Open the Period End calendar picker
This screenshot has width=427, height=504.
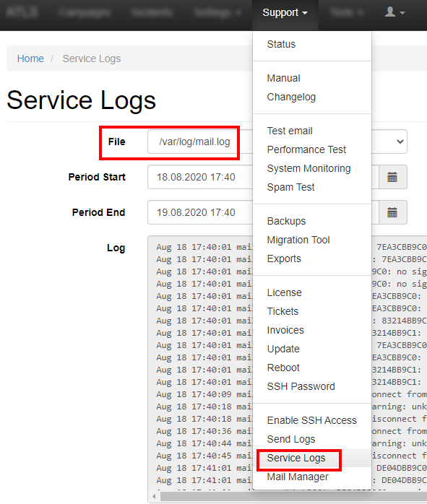pyautogui.click(x=392, y=212)
